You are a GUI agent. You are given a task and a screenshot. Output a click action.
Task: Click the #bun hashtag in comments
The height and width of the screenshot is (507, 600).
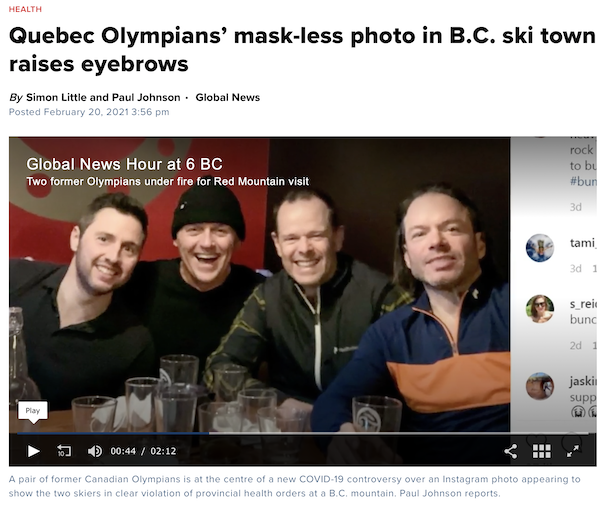[x=583, y=181]
